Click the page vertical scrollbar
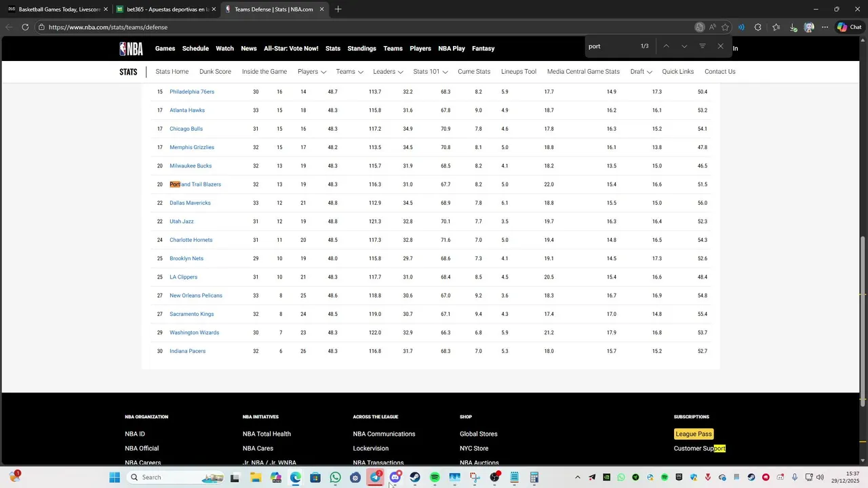The image size is (868, 488). pos(863,320)
